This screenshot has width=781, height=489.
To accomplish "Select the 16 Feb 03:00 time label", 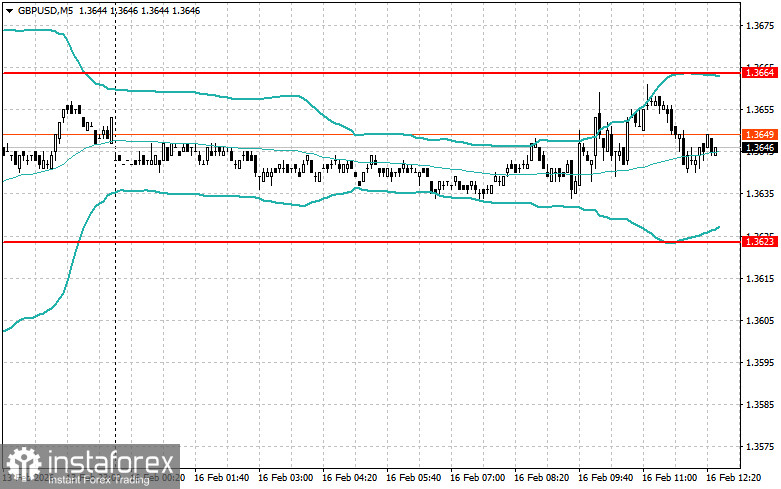I will point(285,478).
